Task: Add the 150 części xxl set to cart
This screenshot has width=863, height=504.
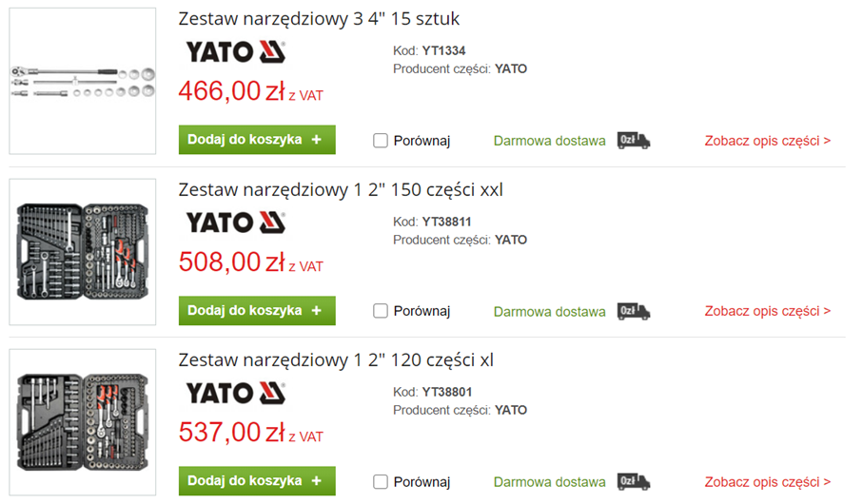Action: tap(257, 311)
